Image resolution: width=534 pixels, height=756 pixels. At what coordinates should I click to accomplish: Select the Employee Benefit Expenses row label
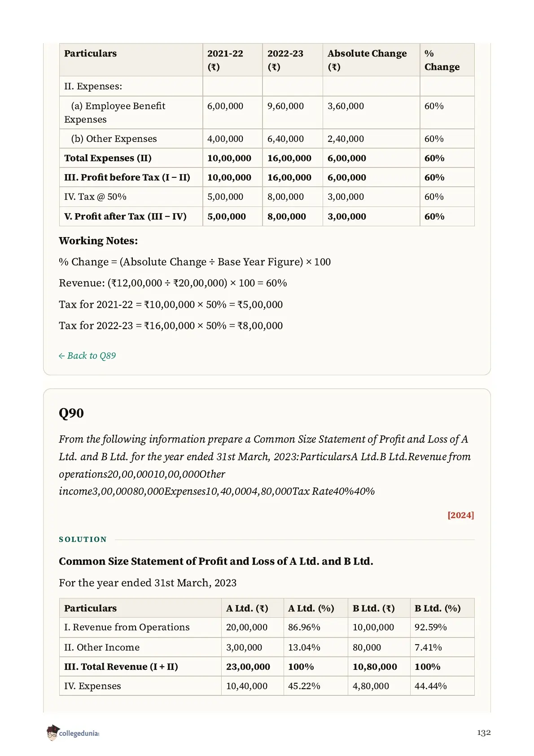[x=115, y=113]
